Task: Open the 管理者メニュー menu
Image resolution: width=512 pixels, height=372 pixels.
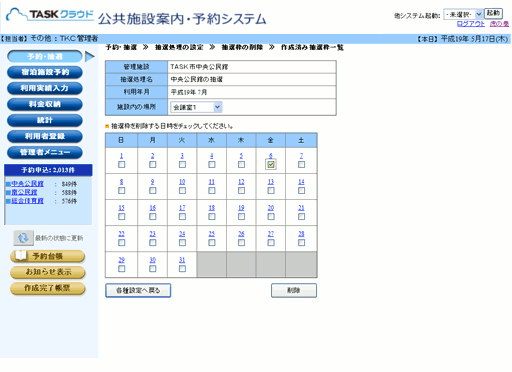Action: point(45,152)
